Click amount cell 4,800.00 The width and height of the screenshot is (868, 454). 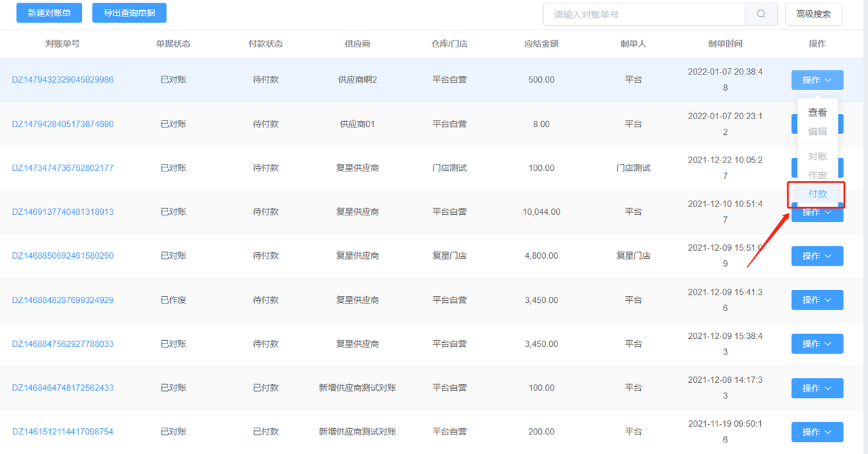(541, 256)
